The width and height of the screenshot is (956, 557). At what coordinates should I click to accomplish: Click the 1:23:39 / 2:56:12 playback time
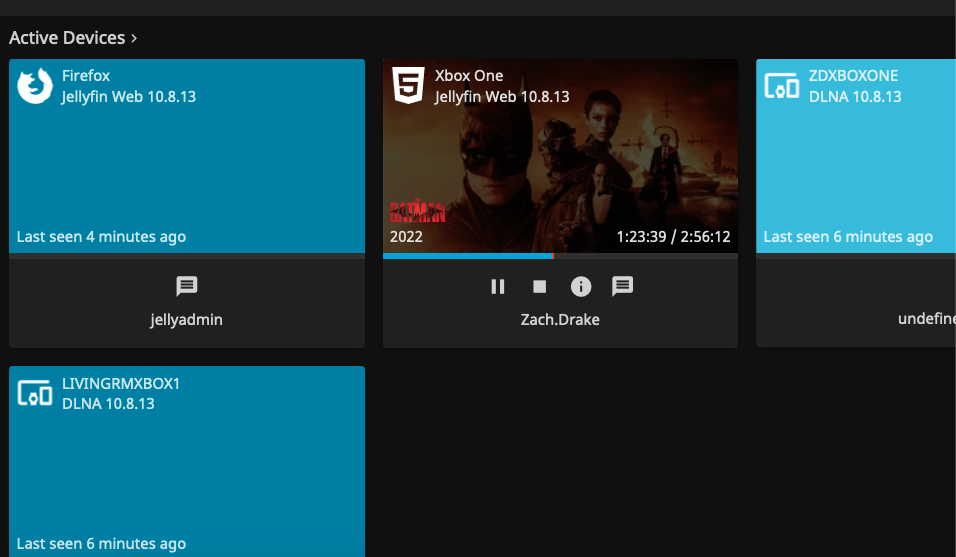[673, 237]
